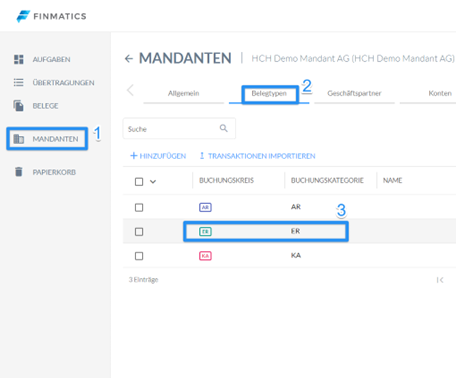Click the HINZUFÜGEN button

point(158,156)
